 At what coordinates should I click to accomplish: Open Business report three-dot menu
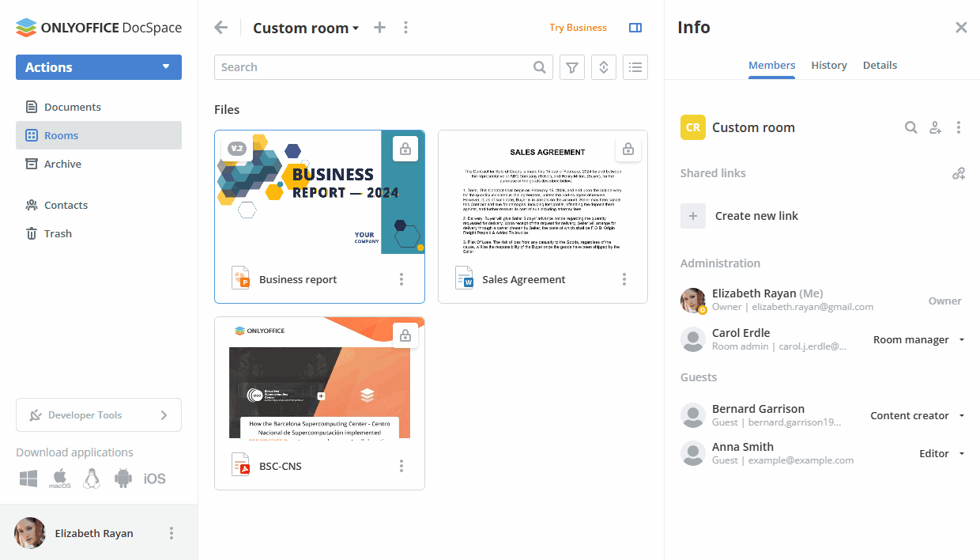[x=401, y=279]
